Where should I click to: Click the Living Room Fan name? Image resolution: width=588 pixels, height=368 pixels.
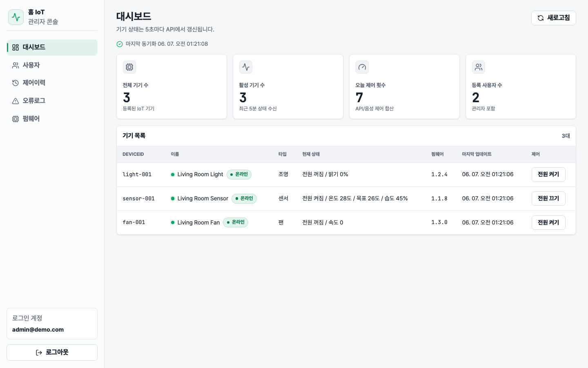click(198, 222)
